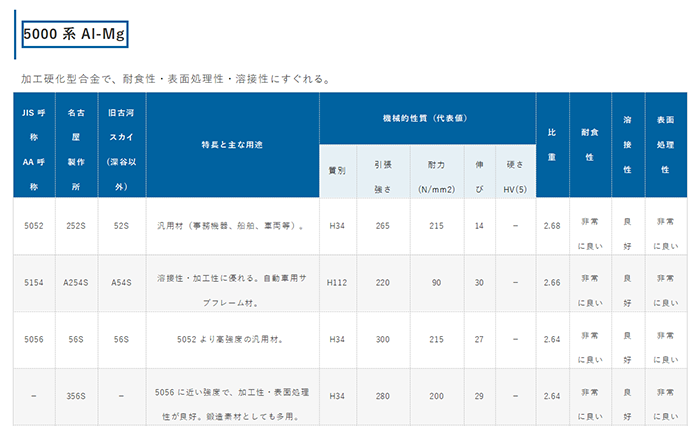This screenshot has width=700, height=426.
Task: Select the 硬さ HV(5) sub-header
Action: pos(514,171)
